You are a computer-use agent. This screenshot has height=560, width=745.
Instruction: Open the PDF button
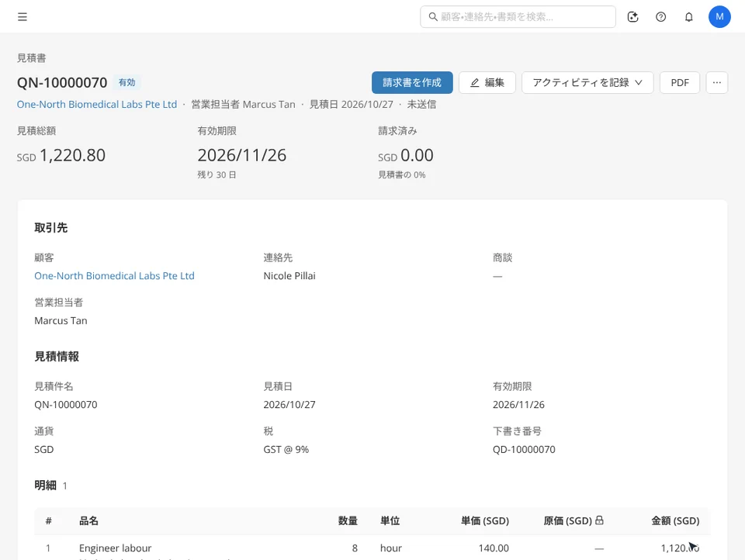(x=680, y=83)
